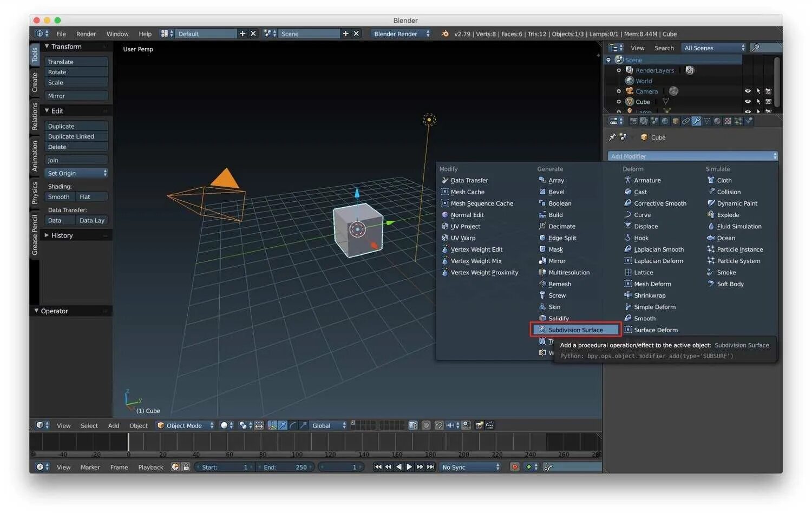Toggle Cube visibility eye in outliner

(x=748, y=102)
